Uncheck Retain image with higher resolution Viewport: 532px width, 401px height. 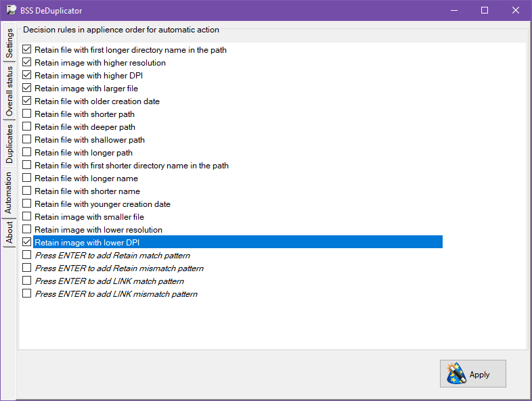tap(27, 63)
